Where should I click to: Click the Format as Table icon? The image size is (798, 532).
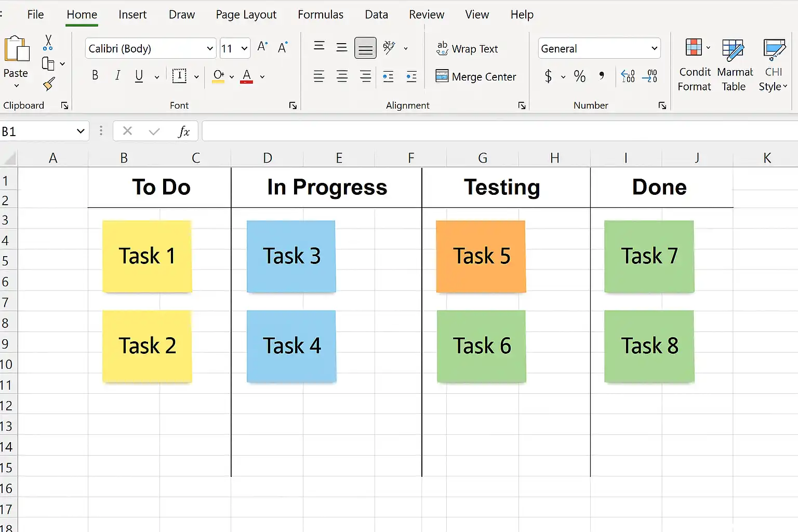click(733, 50)
